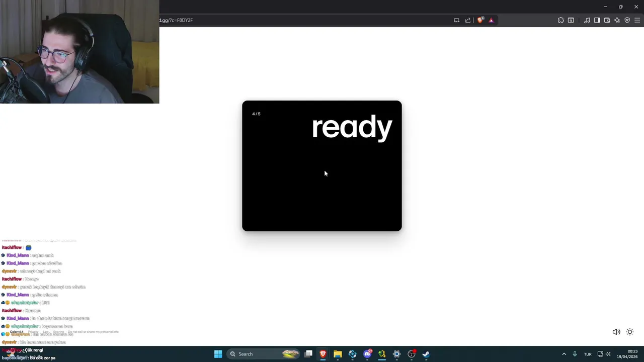Open the Brave Wallet icon

(607, 20)
